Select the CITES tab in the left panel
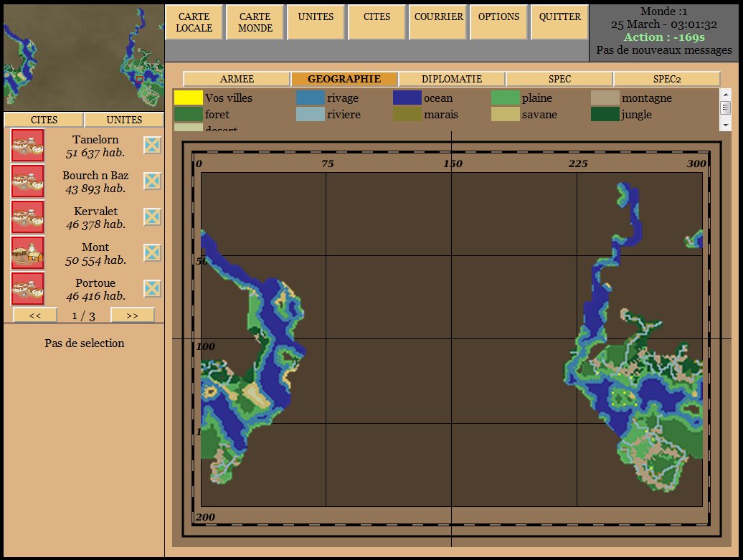This screenshot has height=560, width=743. coord(44,120)
